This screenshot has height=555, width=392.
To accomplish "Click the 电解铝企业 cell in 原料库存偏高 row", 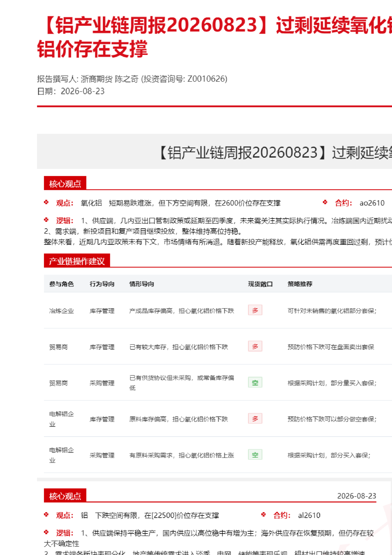I will coord(61,419).
